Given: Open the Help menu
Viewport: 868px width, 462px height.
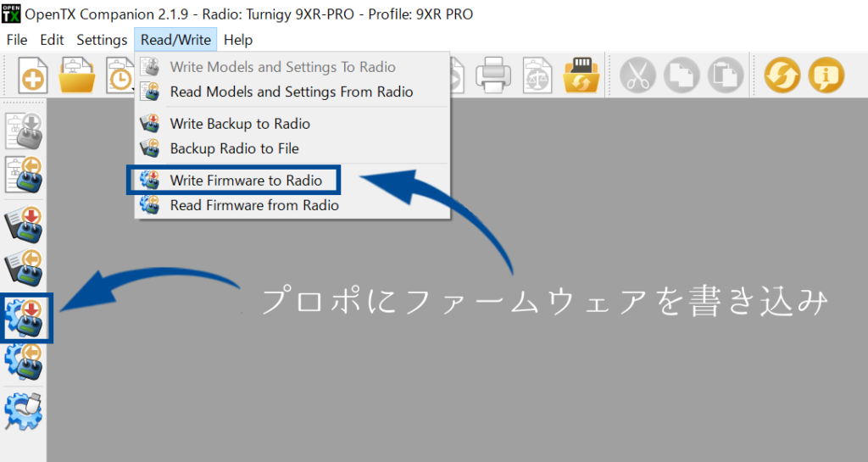Looking at the screenshot, I should [x=238, y=40].
